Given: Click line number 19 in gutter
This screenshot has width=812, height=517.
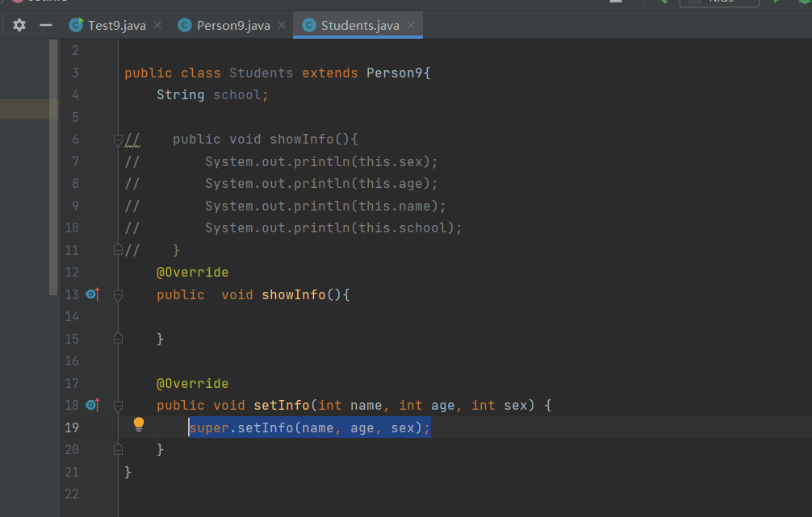Looking at the screenshot, I should tap(72, 427).
